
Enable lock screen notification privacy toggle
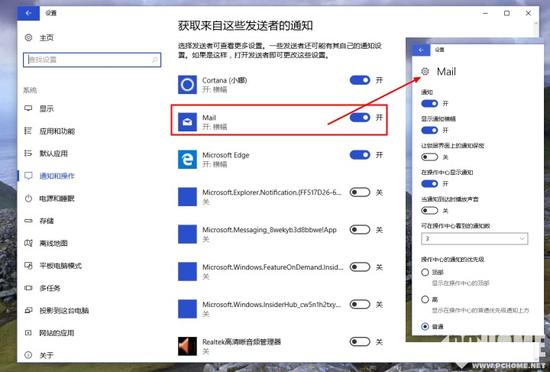tap(430, 157)
